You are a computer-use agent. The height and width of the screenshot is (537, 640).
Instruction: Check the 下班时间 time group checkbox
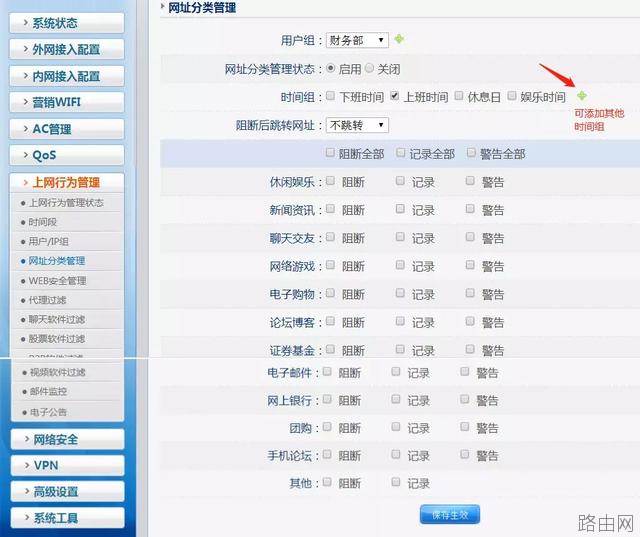pos(331,96)
